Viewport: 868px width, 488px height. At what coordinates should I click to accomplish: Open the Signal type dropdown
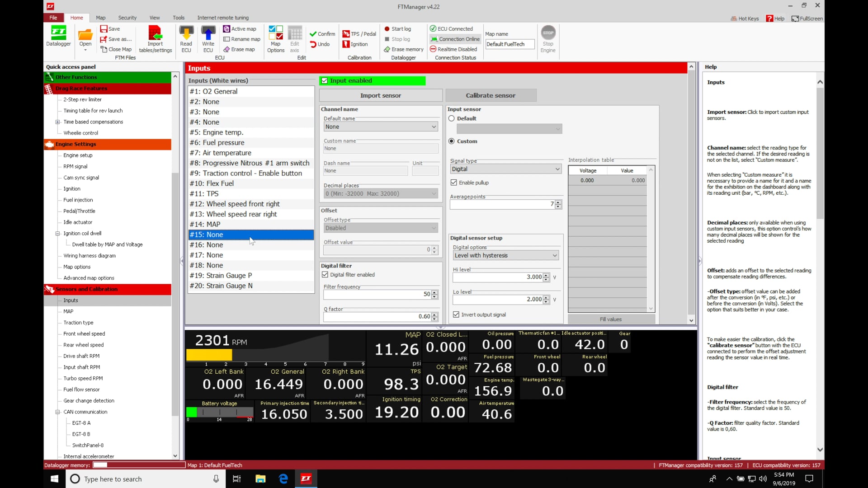(x=505, y=169)
